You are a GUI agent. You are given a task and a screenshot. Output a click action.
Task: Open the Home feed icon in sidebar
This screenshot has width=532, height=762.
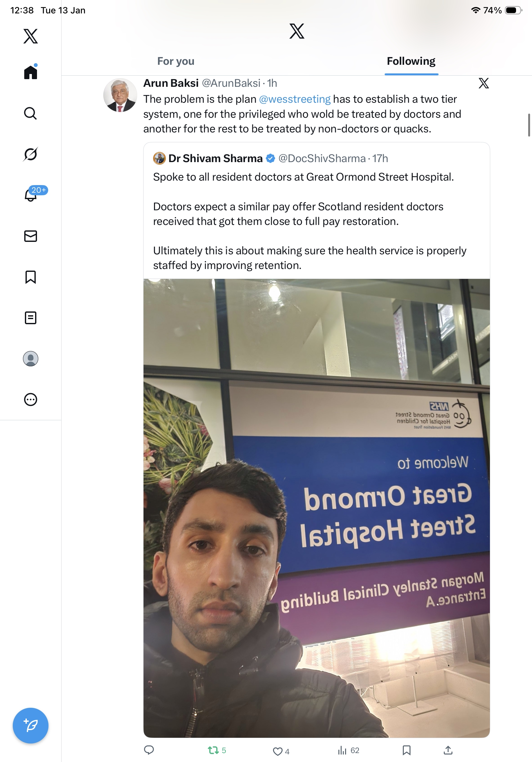pyautogui.click(x=31, y=72)
